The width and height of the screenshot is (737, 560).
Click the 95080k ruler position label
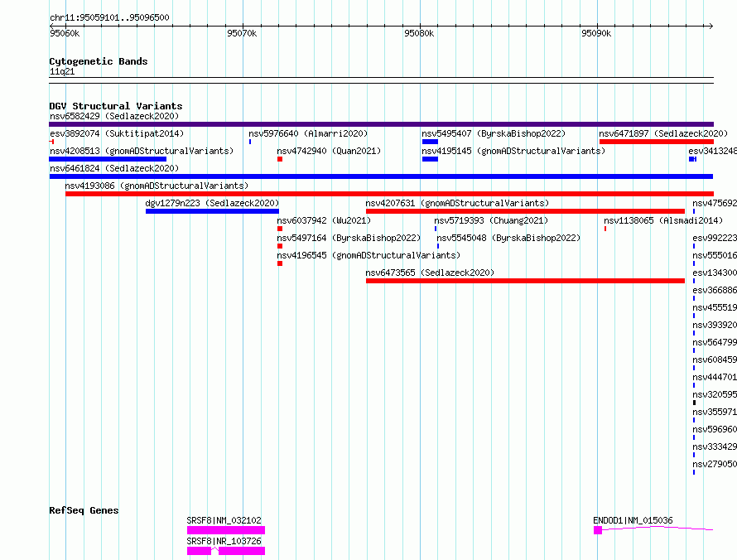pyautogui.click(x=419, y=33)
